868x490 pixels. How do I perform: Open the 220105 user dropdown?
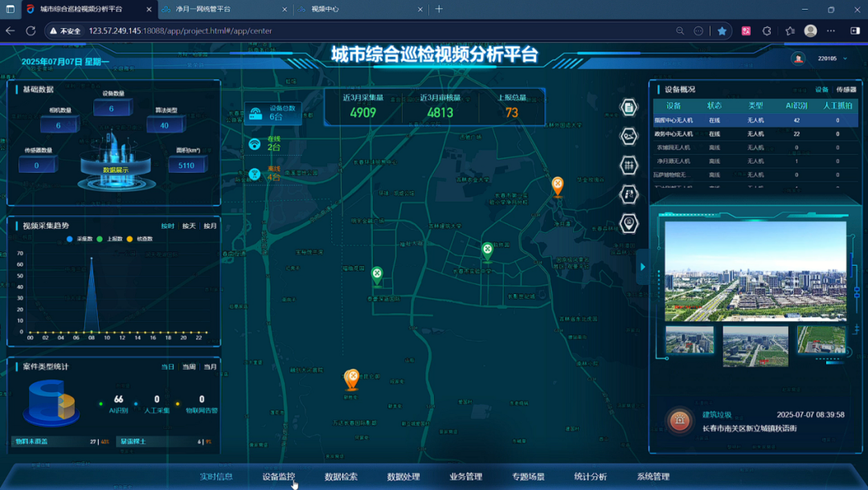point(832,59)
